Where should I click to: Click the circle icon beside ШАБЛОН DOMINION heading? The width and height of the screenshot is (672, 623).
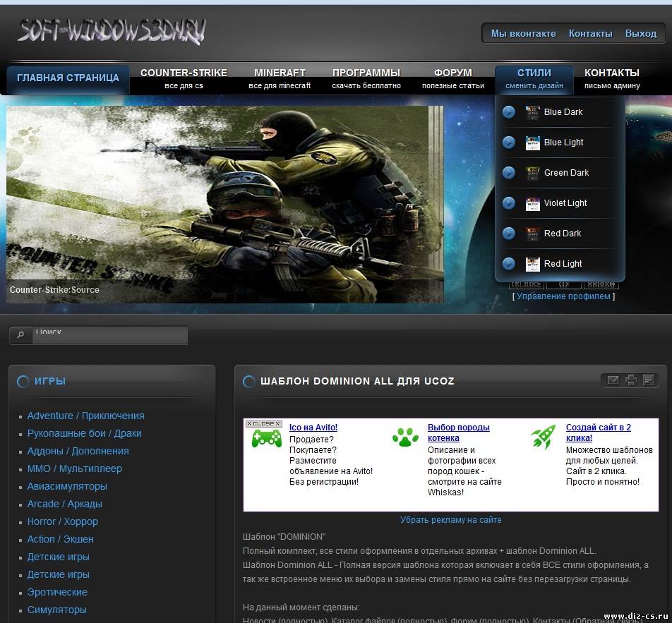pos(248,381)
